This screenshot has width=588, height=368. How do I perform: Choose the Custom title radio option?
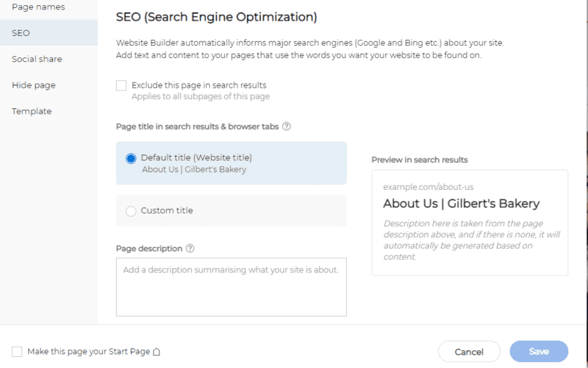(x=131, y=211)
